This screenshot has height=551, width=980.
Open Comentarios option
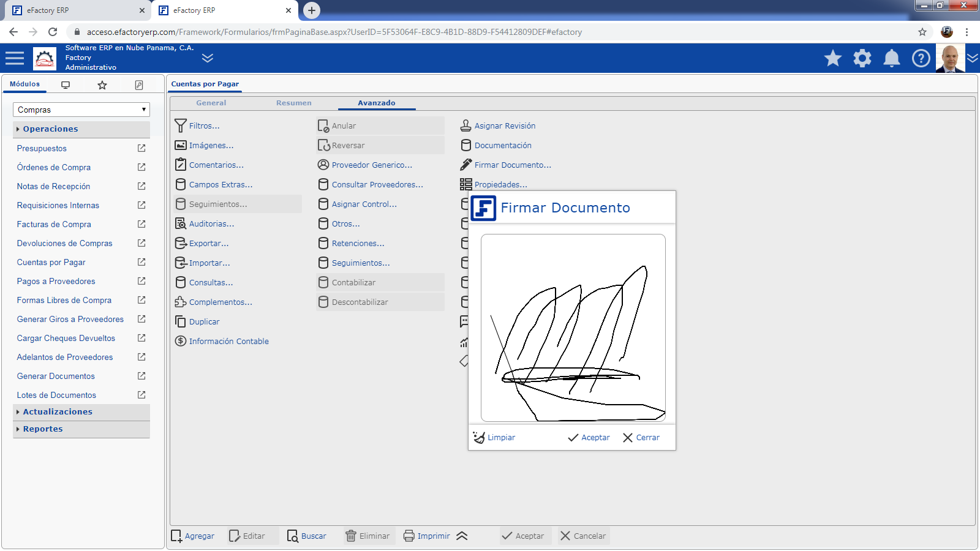(209, 165)
